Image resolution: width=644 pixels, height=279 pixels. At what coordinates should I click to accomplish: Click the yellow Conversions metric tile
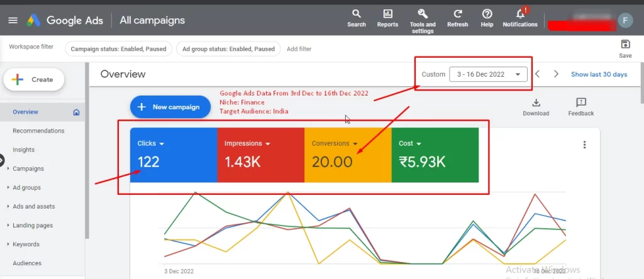click(x=348, y=155)
